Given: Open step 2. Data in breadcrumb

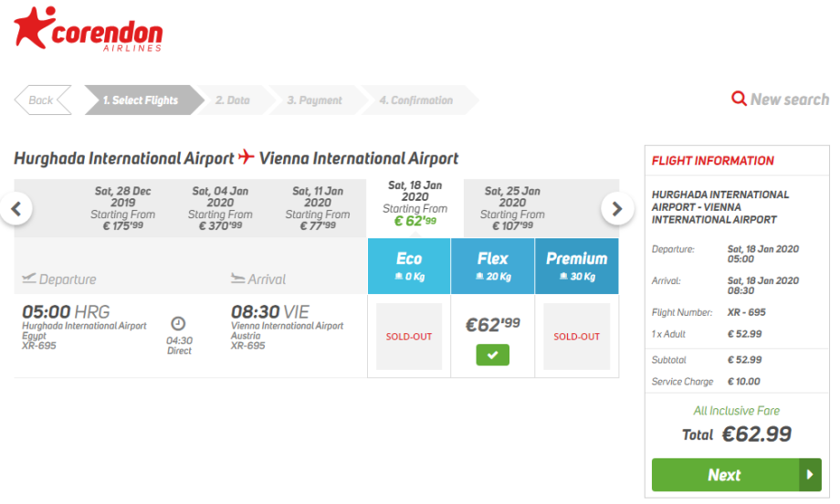Looking at the screenshot, I should [x=233, y=100].
